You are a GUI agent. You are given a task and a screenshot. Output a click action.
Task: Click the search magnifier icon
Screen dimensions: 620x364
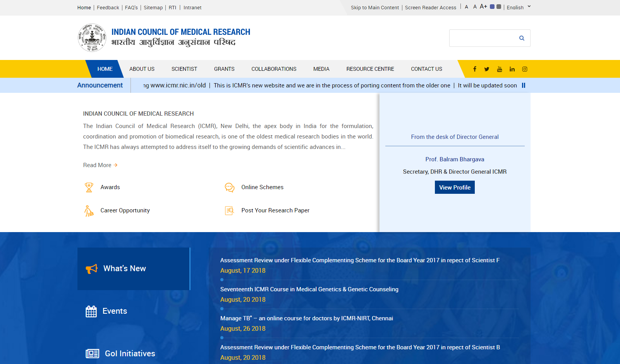click(x=522, y=38)
